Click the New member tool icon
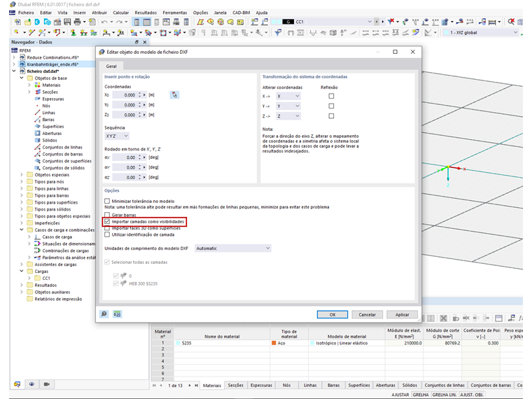Viewport: 532px width, 399px height. tap(42, 33)
